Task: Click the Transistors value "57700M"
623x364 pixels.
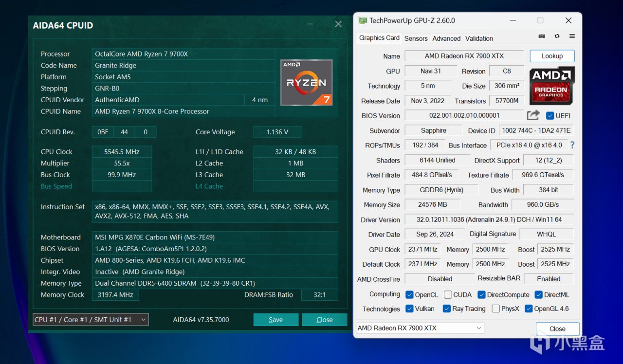Action: (x=507, y=101)
